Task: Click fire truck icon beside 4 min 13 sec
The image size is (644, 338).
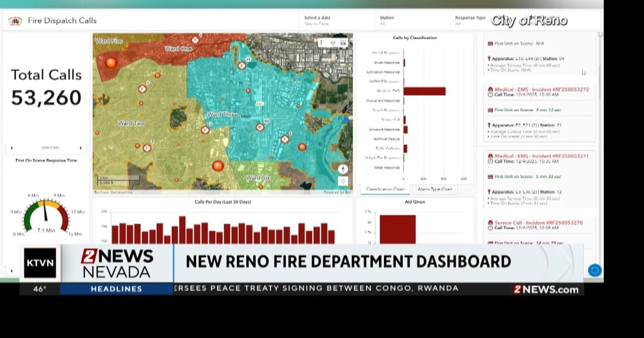Action: point(491,110)
